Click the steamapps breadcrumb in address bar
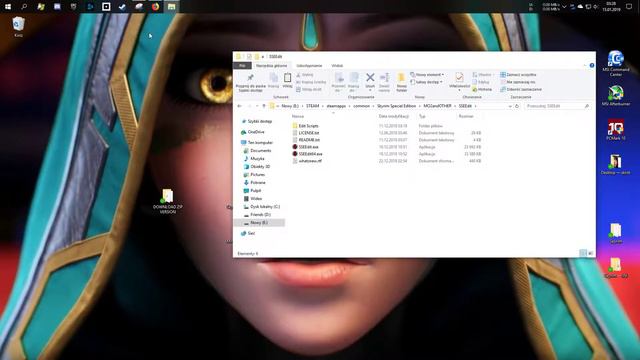 336,106
